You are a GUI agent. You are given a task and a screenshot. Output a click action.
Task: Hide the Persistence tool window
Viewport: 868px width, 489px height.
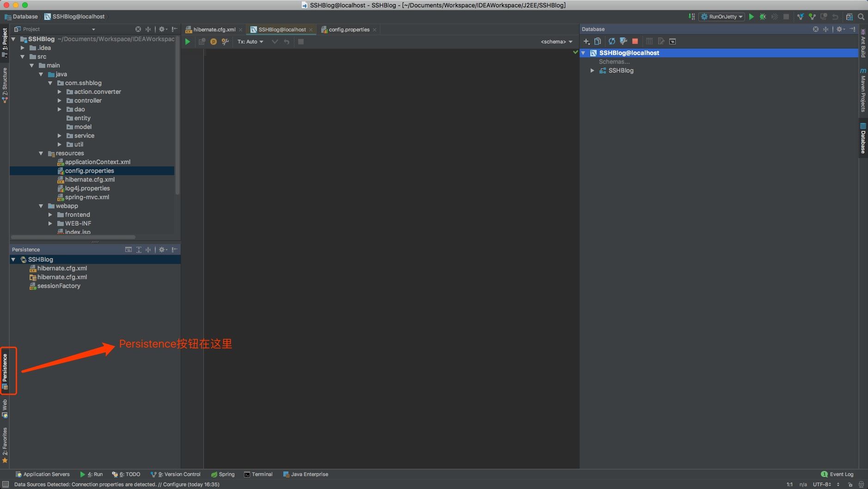point(174,250)
